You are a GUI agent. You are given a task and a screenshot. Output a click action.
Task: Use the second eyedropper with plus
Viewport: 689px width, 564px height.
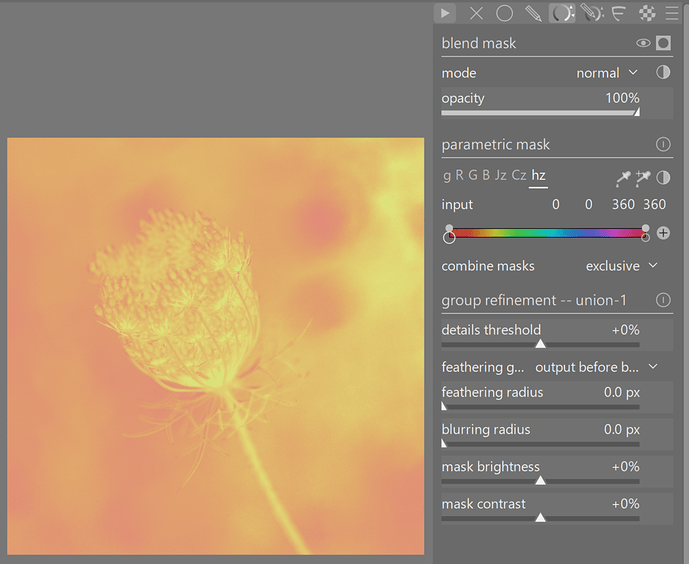point(643,178)
